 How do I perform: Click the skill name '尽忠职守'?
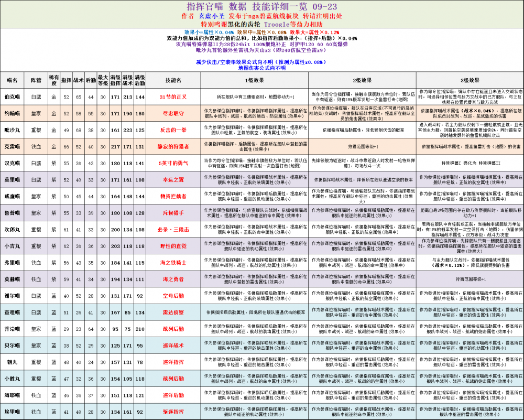(173, 114)
